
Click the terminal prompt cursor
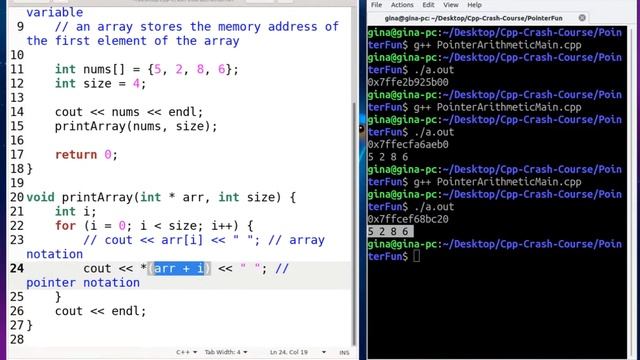416,256
